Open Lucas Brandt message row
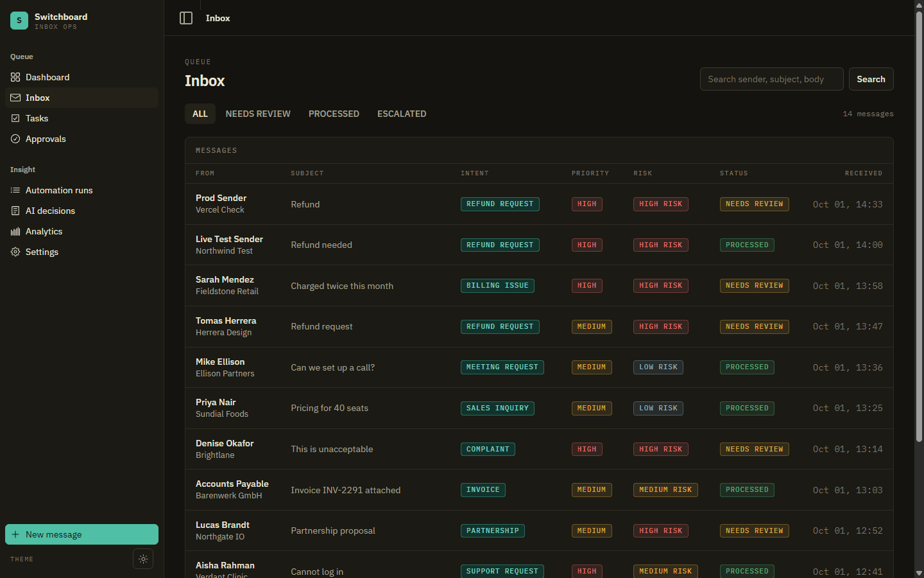This screenshot has height=578, width=924. [539, 530]
